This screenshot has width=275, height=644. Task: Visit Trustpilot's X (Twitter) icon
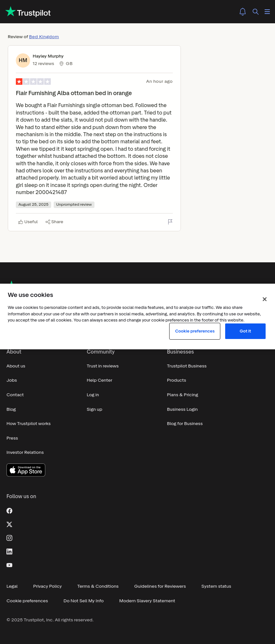pyautogui.click(x=9, y=524)
